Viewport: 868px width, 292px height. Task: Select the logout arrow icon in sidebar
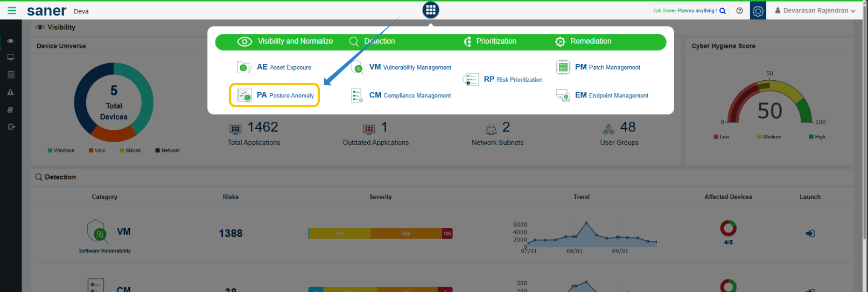click(11, 127)
